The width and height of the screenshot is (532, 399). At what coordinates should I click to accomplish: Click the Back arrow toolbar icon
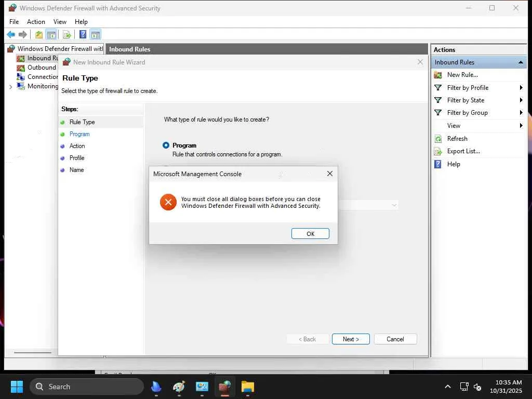click(11, 34)
